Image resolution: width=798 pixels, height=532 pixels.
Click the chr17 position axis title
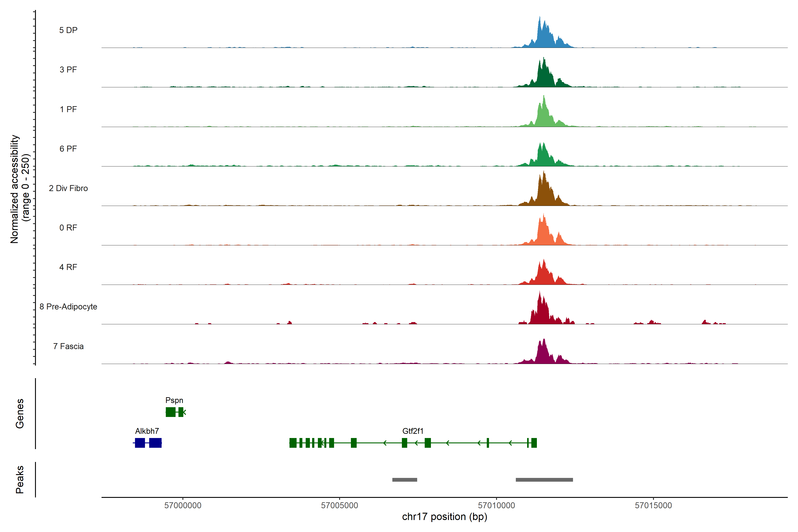(x=444, y=517)
